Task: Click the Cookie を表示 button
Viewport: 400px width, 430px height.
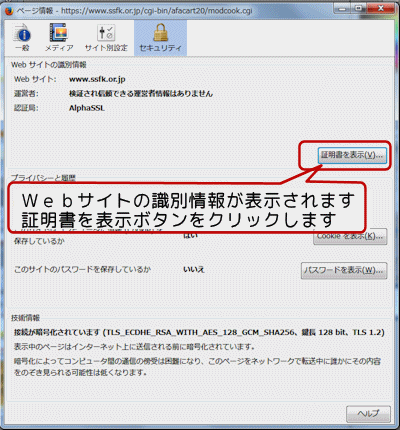Action: tap(350, 236)
